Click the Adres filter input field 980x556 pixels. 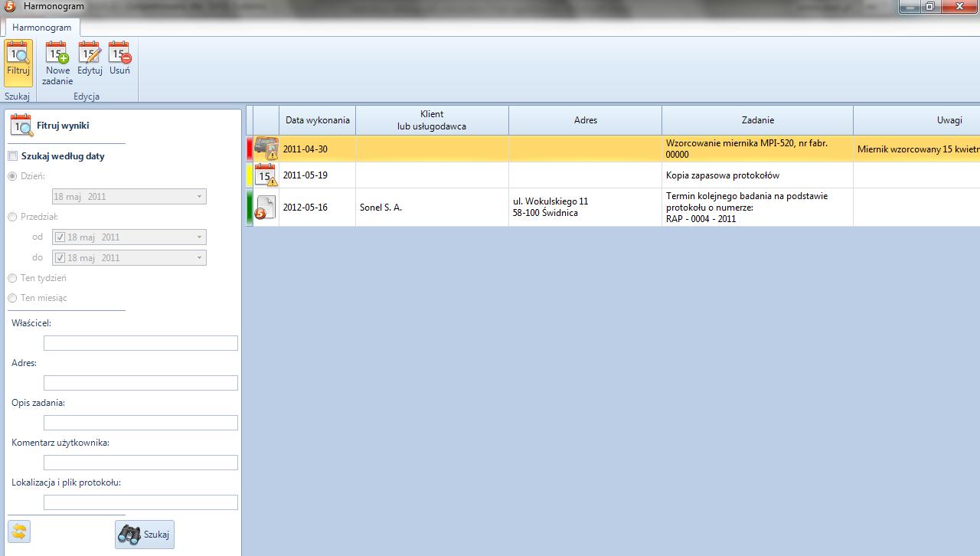click(141, 383)
